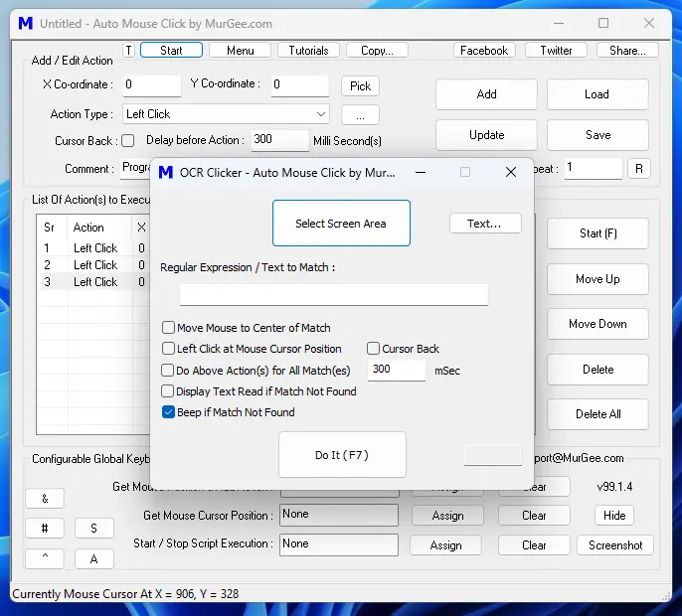Click the R button next to repeat

[x=639, y=168]
